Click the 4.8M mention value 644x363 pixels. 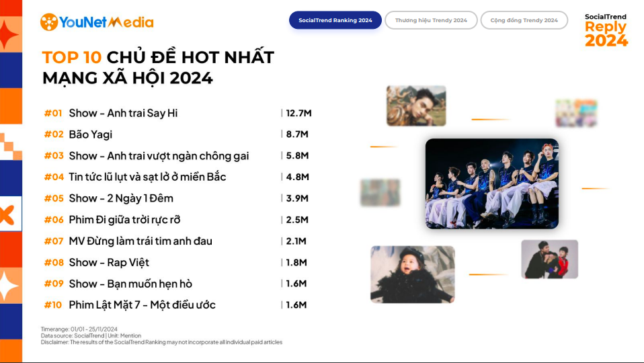(x=297, y=177)
